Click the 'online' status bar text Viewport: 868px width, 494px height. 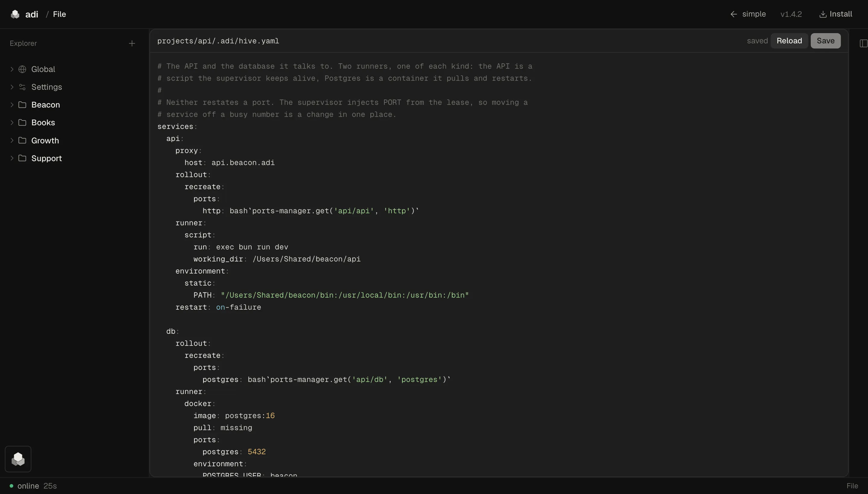tap(28, 486)
